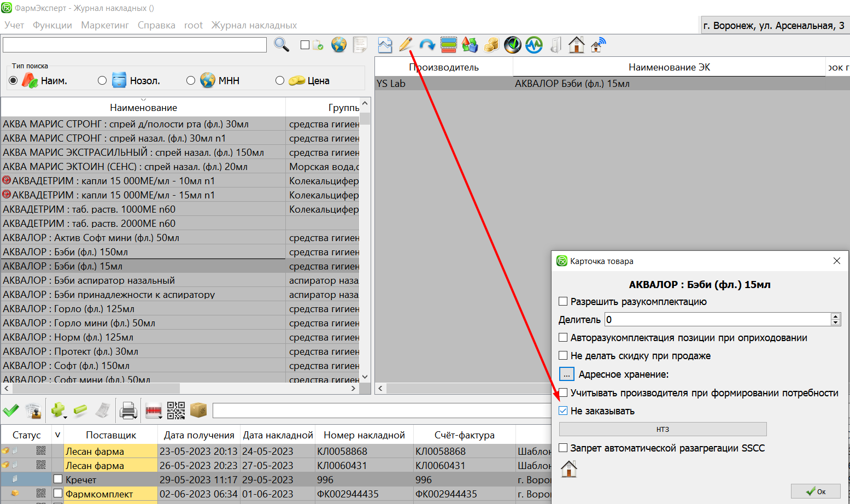The height and width of the screenshot is (504, 850).
Task: Click the magnifying glass search icon
Action: pyautogui.click(x=282, y=45)
